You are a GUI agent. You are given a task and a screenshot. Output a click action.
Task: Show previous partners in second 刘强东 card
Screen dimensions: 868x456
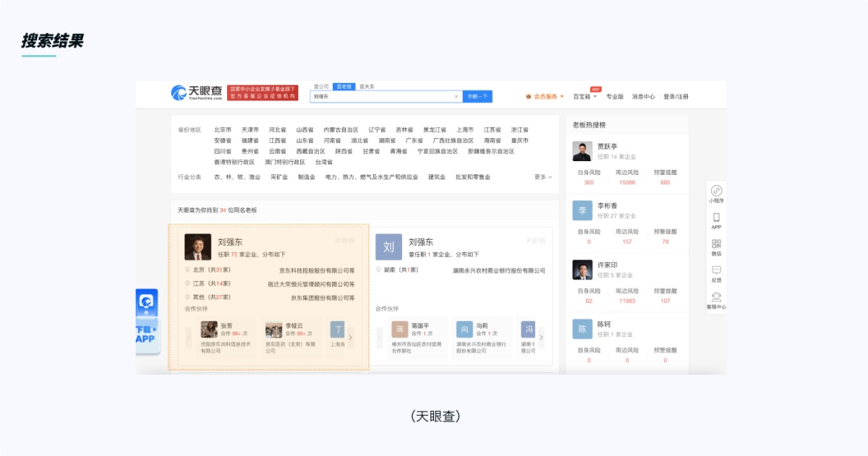click(x=380, y=337)
